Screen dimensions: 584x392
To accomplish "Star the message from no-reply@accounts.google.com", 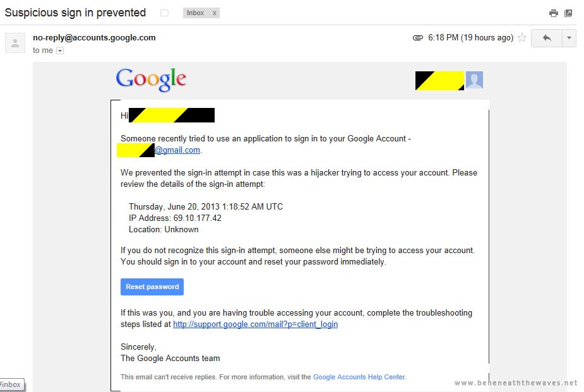I will click(522, 38).
